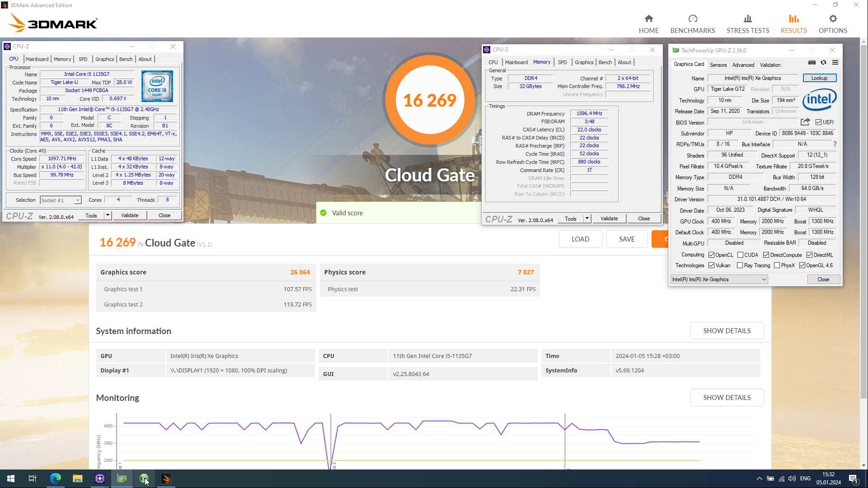
Task: Open the GPU selector dropdown in GPU-Z
Action: tap(719, 279)
